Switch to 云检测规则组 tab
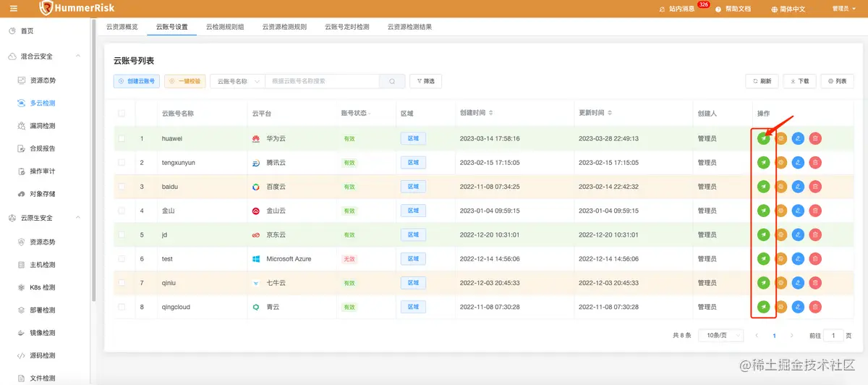Screen dimensions: 868x385 (x=225, y=27)
